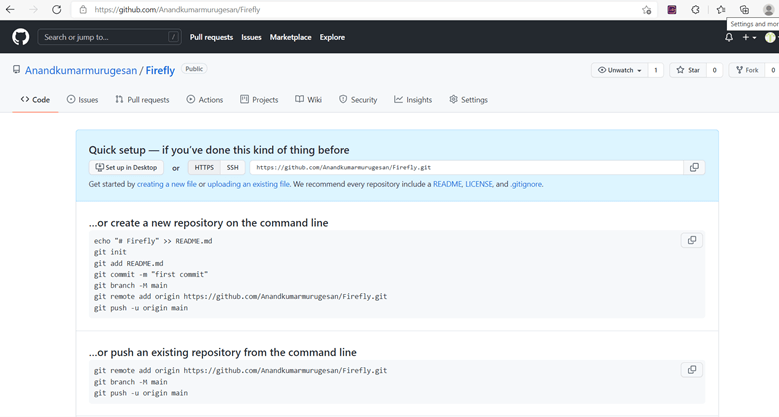
Task: Focus the Search or jump to field
Action: [x=109, y=37]
